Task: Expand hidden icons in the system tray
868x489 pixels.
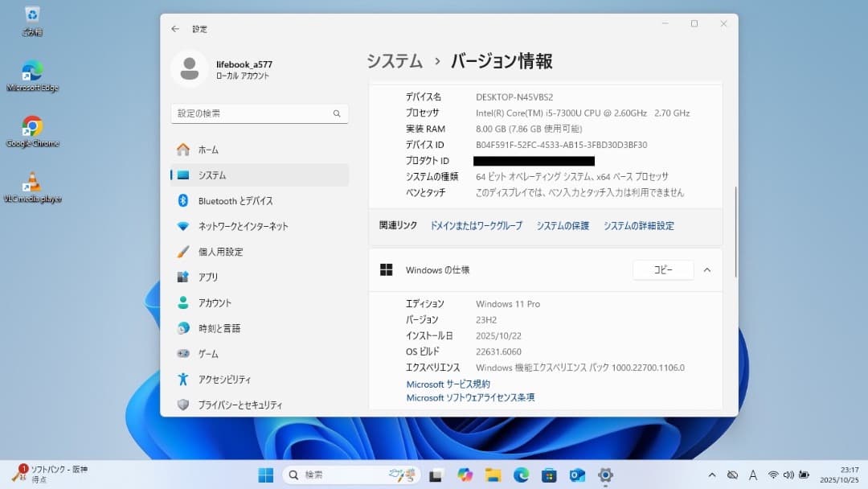Action: tap(712, 475)
